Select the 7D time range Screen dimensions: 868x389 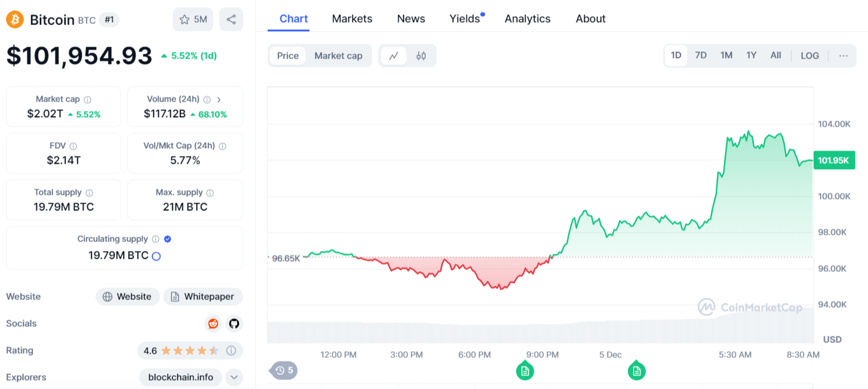[x=701, y=56]
